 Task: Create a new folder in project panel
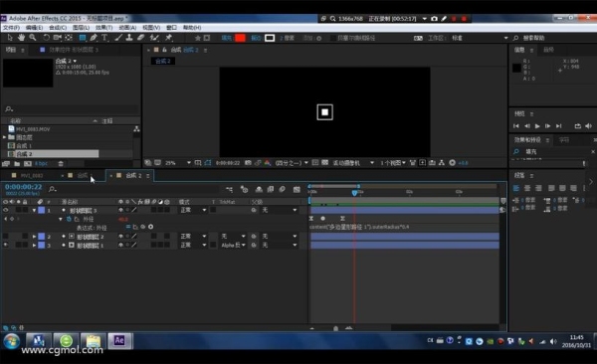17,164
